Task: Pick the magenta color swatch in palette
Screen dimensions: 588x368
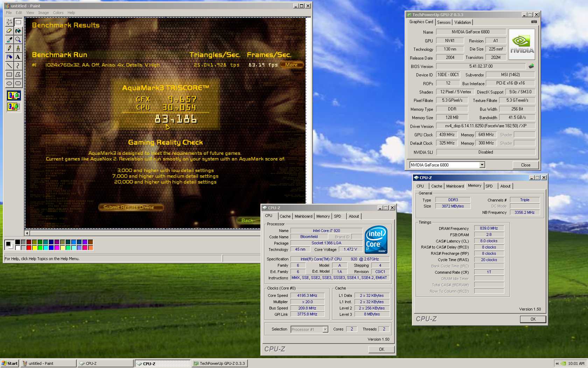Action: pos(57,247)
